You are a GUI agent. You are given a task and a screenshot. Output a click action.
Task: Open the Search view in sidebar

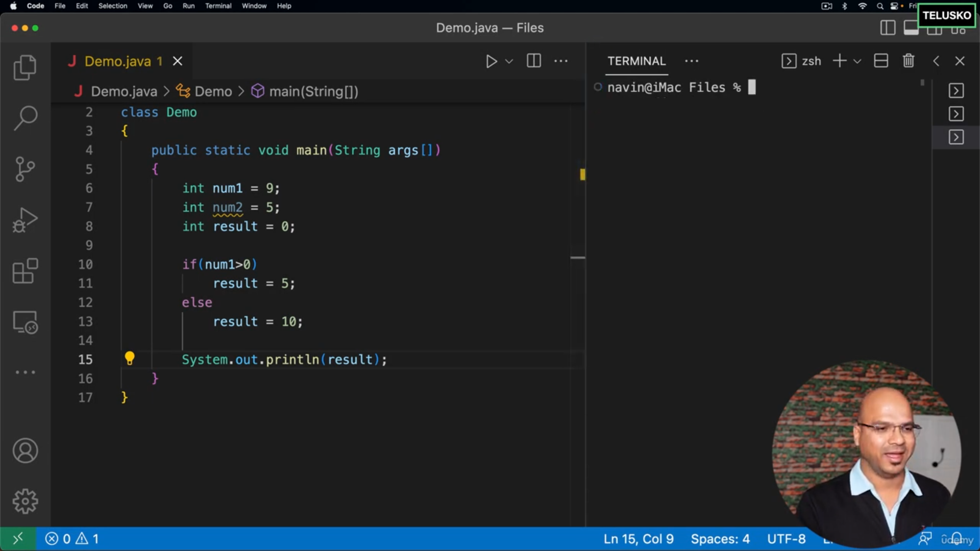coord(25,118)
